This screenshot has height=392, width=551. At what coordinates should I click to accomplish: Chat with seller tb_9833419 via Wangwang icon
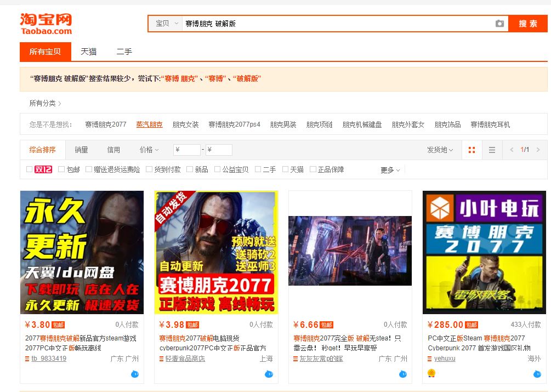pos(134,374)
